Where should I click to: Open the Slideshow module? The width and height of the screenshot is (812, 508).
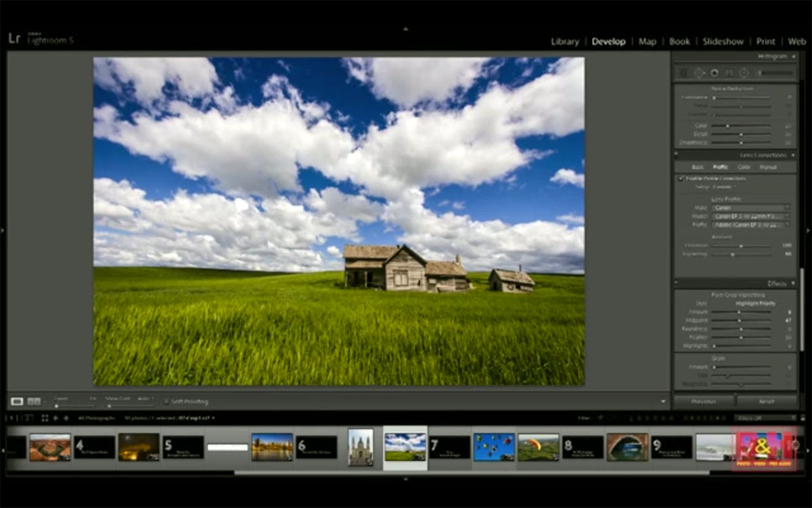tap(723, 41)
